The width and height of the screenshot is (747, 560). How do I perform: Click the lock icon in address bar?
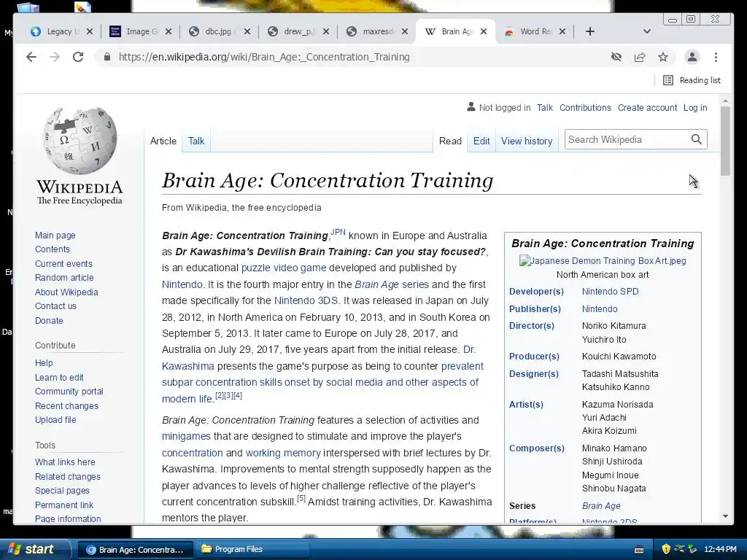tap(107, 57)
